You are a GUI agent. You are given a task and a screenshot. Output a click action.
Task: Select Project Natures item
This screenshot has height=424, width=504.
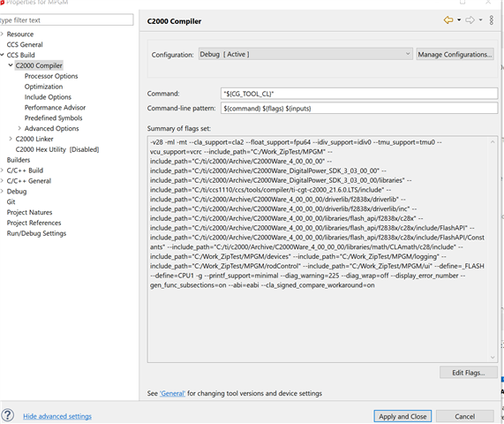tap(29, 212)
